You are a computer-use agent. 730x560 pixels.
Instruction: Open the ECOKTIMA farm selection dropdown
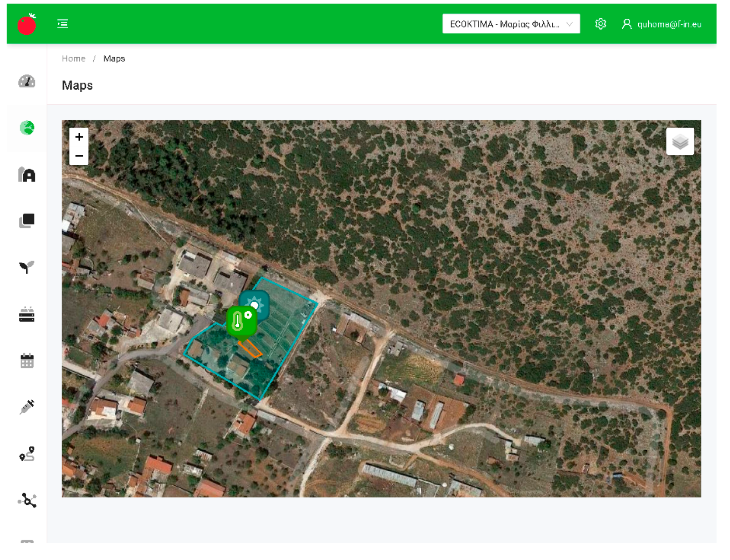510,24
